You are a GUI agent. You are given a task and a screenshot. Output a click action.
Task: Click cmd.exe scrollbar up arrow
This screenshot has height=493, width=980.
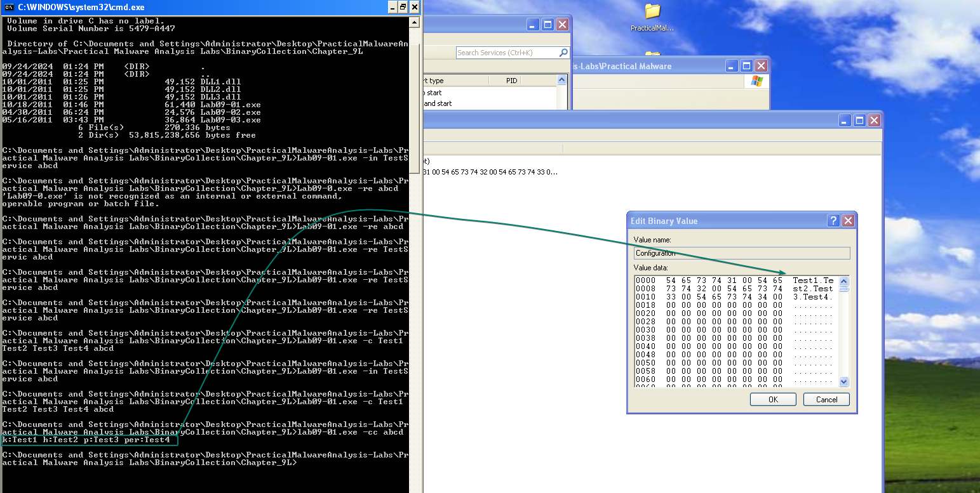[414, 22]
